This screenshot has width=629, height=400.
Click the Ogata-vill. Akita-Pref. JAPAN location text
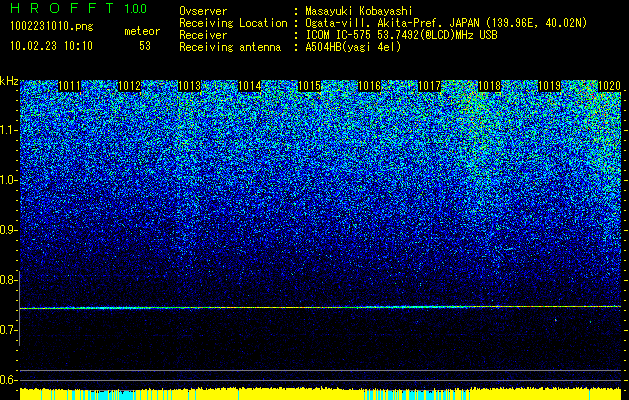446,24
